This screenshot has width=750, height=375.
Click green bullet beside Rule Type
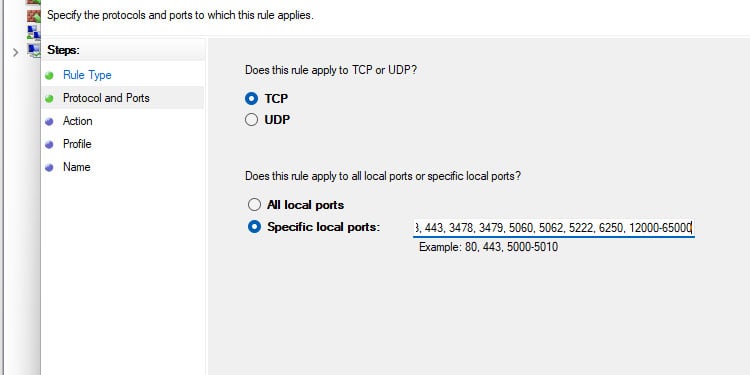[49, 76]
